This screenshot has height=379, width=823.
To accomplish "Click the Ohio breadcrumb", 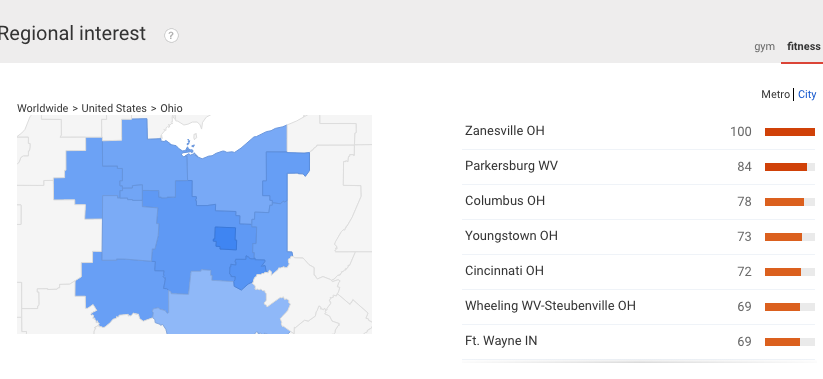I will [x=171, y=108].
